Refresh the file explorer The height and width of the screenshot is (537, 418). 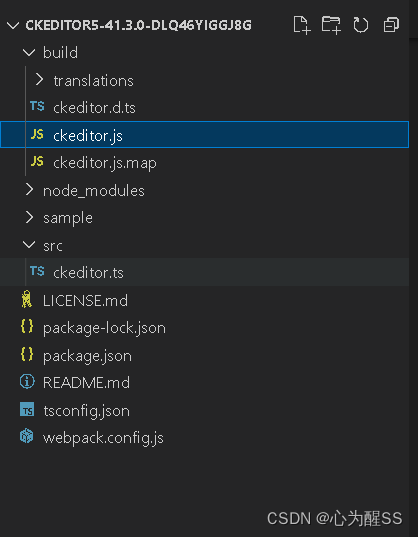click(x=361, y=25)
